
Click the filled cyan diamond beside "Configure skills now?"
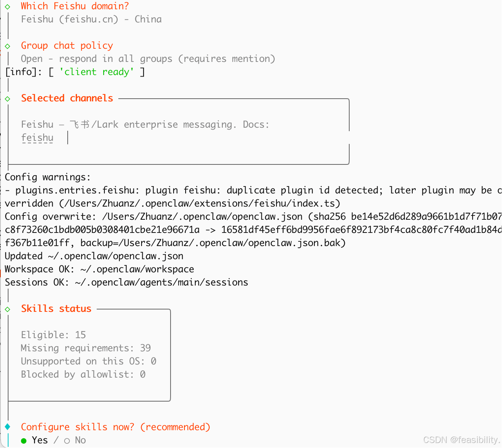click(x=7, y=427)
